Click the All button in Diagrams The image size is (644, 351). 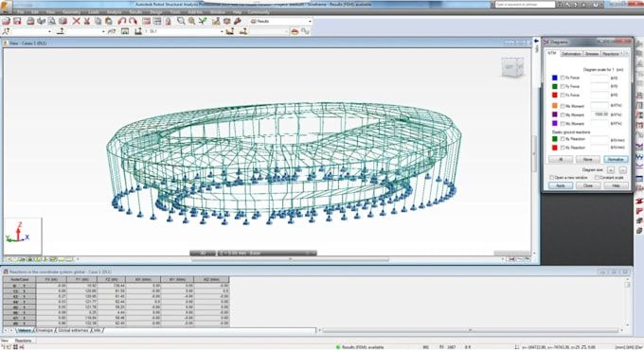point(561,159)
